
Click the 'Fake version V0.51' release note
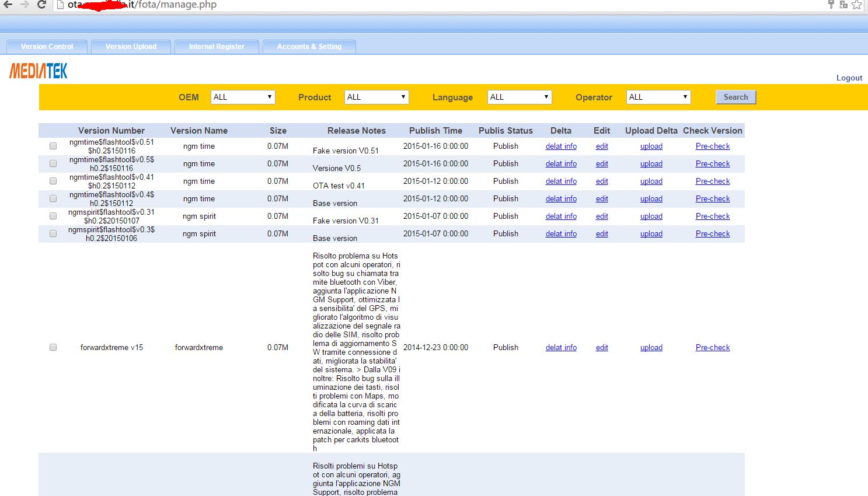pyautogui.click(x=346, y=151)
